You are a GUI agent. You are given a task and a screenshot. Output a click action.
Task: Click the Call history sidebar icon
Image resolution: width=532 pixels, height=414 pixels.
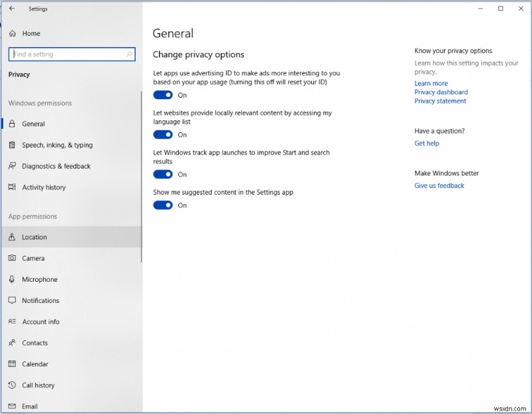[x=13, y=385]
